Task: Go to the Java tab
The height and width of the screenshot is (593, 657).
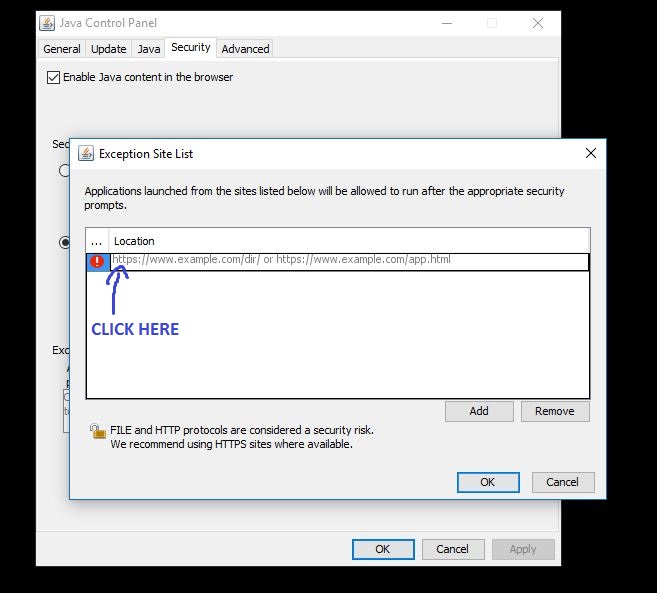Action: [x=148, y=49]
